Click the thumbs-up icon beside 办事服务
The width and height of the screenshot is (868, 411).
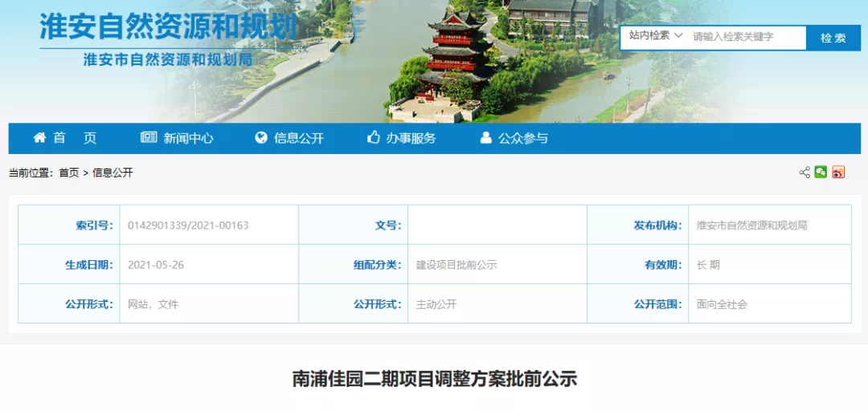[374, 138]
